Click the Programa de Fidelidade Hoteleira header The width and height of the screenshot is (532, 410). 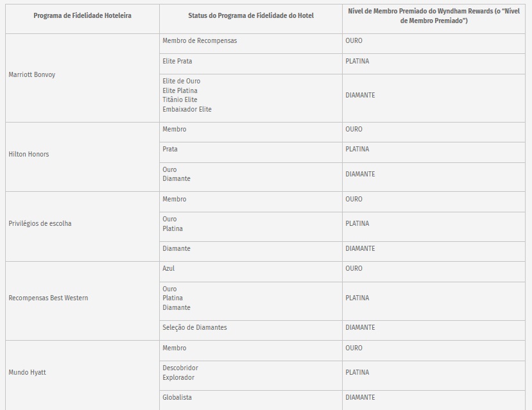(x=82, y=15)
